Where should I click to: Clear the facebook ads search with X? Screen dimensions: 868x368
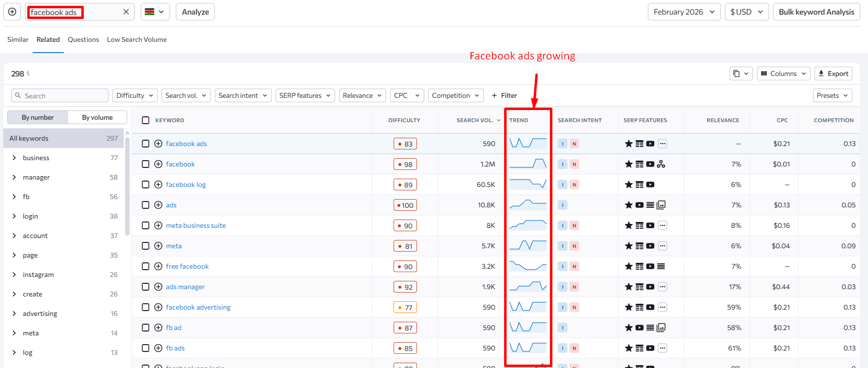[x=126, y=12]
